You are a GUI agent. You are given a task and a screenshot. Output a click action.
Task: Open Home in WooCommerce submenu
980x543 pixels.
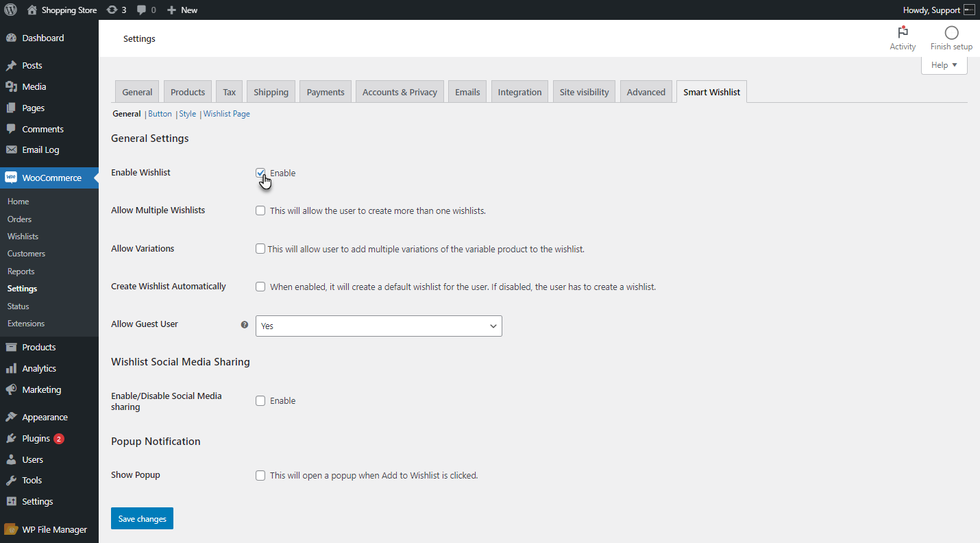(x=18, y=202)
